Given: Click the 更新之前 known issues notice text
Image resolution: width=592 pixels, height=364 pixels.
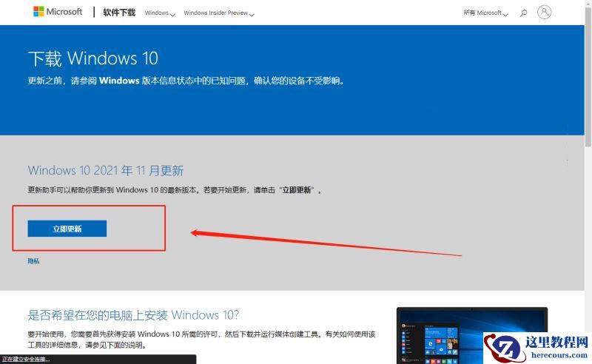Looking at the screenshot, I should (x=186, y=81).
